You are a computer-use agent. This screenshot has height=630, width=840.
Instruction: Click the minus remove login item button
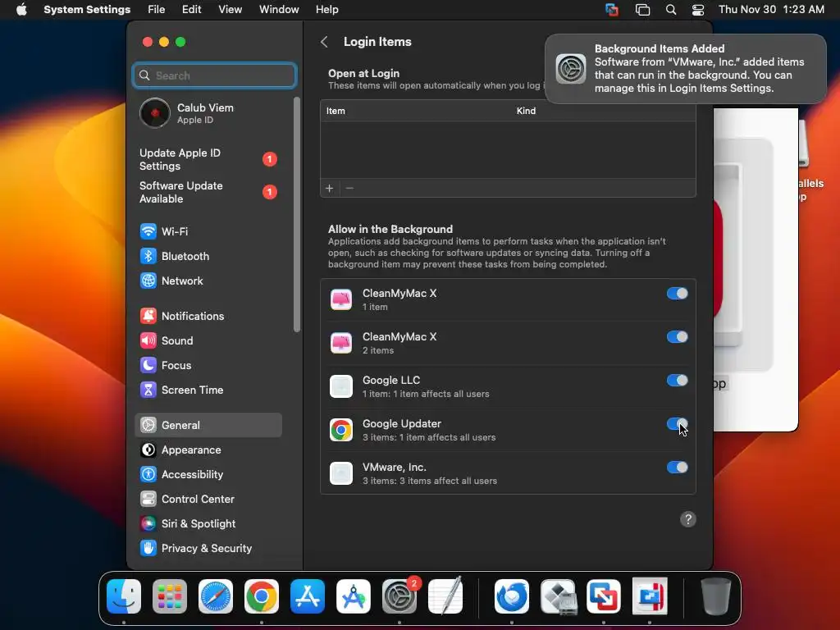(349, 188)
